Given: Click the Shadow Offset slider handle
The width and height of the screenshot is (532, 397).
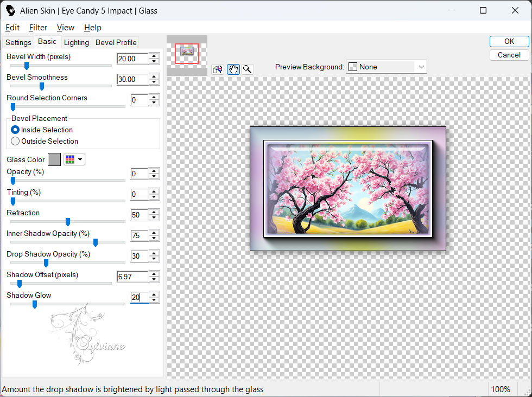Looking at the screenshot, I should (x=20, y=284).
